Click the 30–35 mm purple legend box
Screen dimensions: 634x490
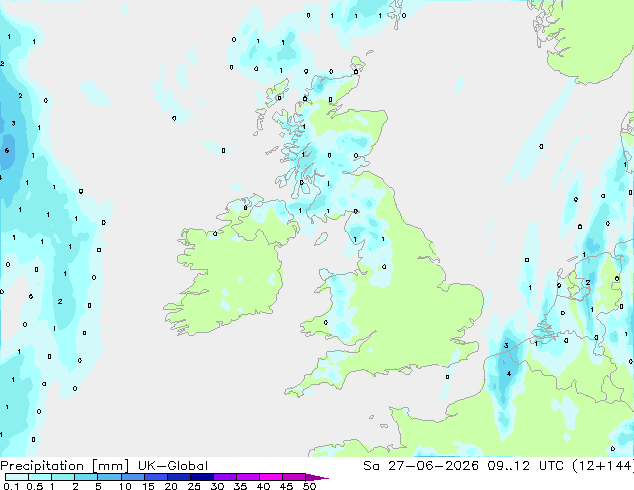(224, 477)
